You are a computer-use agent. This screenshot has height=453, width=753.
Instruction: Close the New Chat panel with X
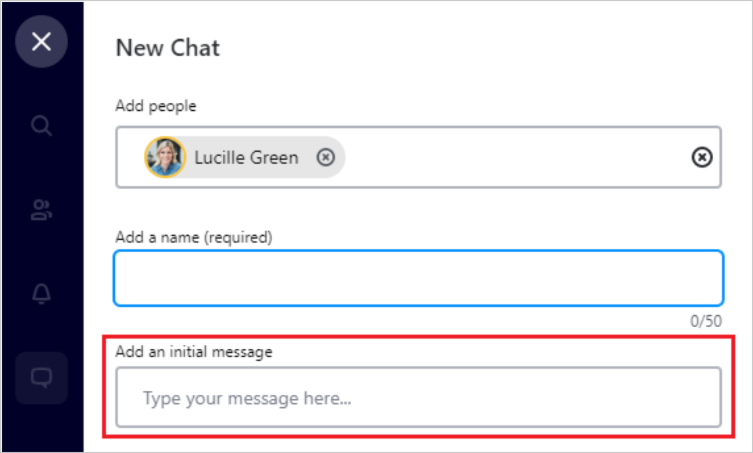[x=41, y=42]
